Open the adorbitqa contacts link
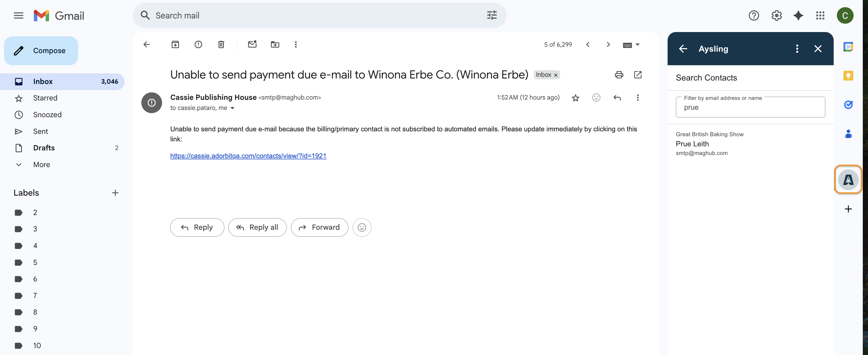Viewport: 868px width, 355px height. pos(248,156)
